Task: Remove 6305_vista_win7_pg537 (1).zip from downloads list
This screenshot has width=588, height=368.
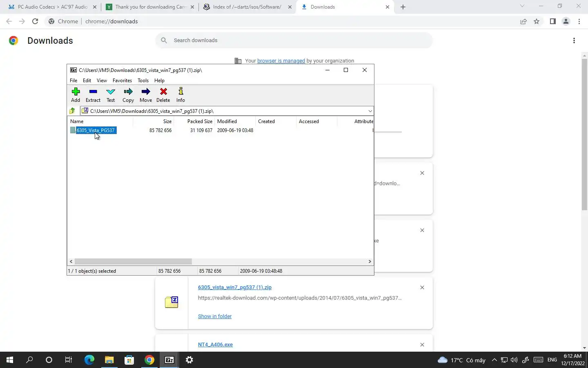Action: [x=422, y=287]
